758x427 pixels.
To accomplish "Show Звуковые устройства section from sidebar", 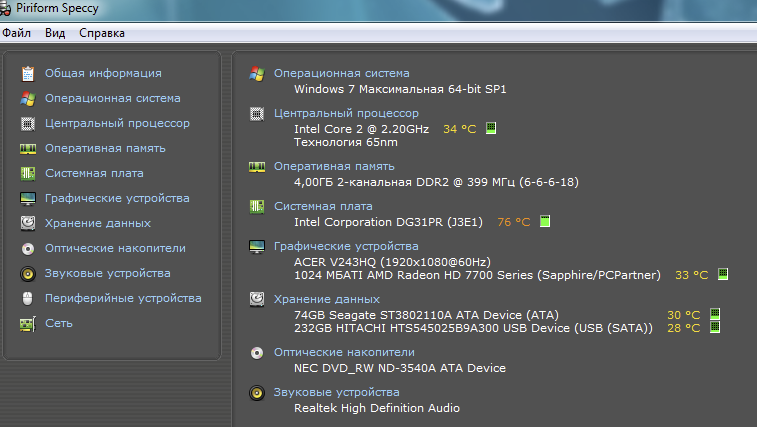I will click(x=108, y=273).
